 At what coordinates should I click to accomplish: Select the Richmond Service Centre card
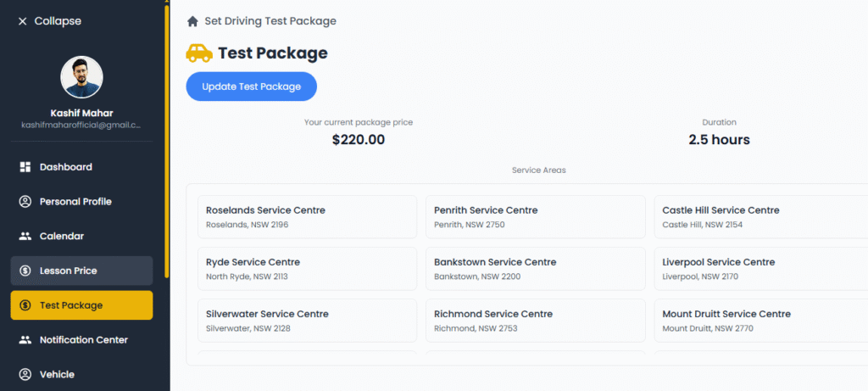[x=535, y=321]
